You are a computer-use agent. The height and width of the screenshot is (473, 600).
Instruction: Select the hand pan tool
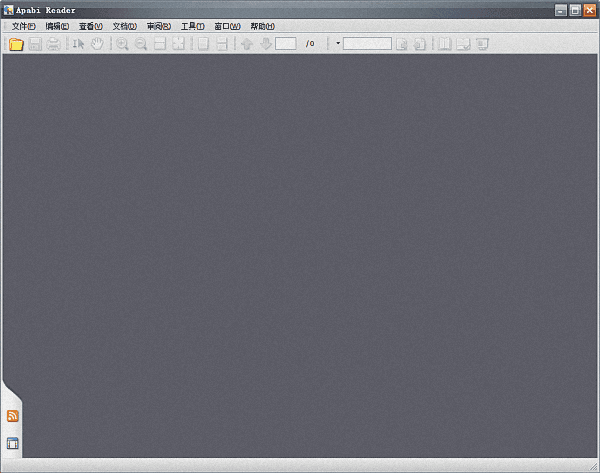97,44
